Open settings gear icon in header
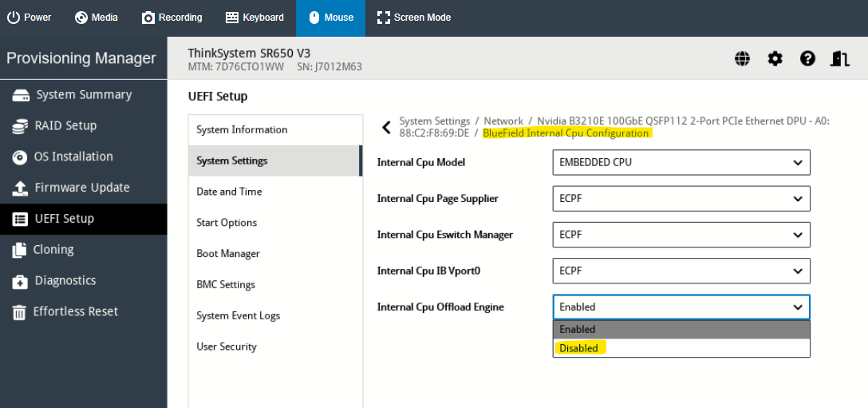 point(775,58)
